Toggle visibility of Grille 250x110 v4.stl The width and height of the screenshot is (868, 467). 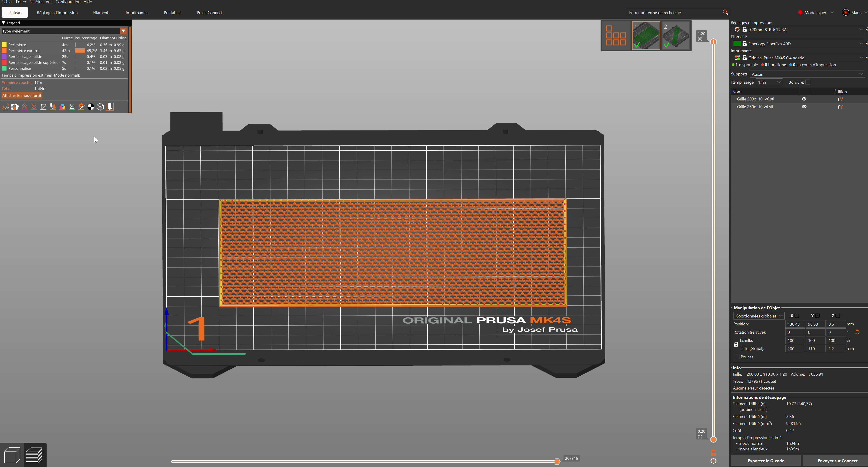click(804, 107)
